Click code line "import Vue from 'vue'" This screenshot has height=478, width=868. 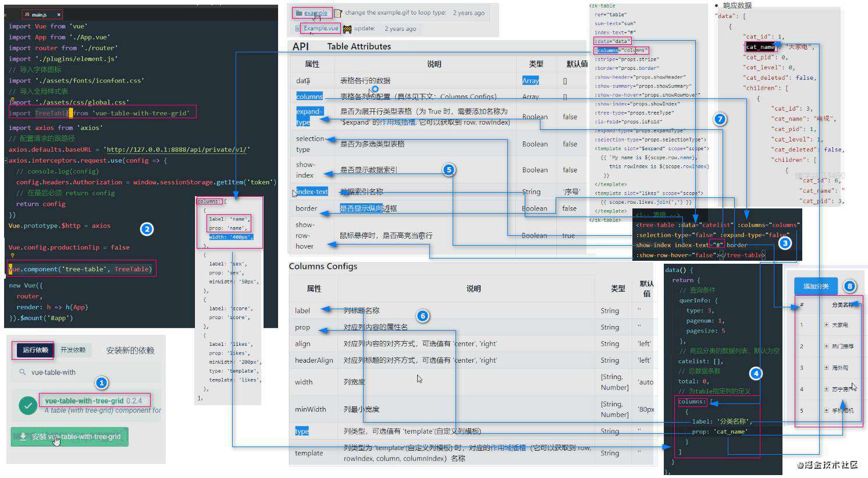(x=48, y=26)
